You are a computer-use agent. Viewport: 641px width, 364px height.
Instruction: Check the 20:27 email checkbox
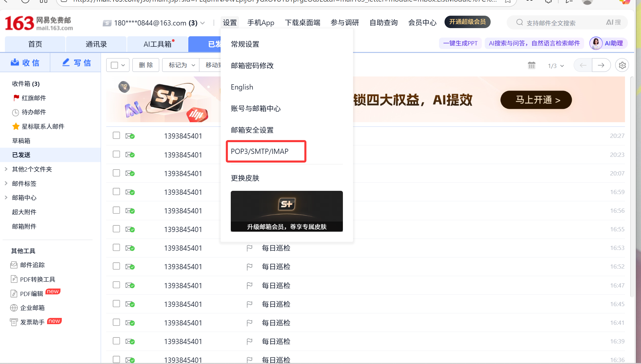coord(116,135)
